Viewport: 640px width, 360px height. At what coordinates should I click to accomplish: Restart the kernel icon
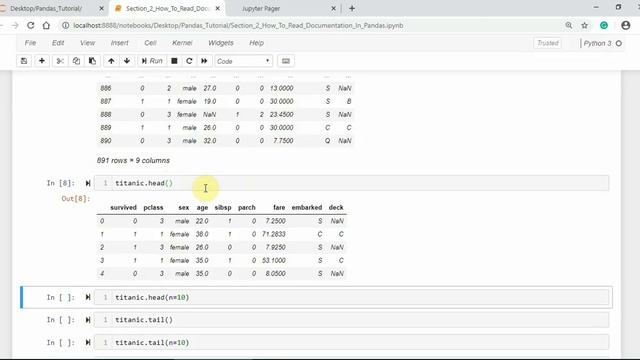coord(189,61)
